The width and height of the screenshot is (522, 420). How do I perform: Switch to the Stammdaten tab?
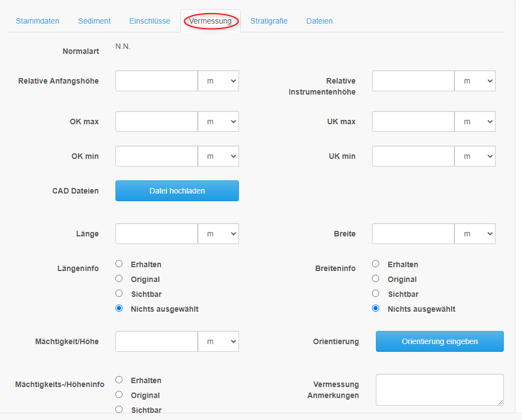(37, 21)
